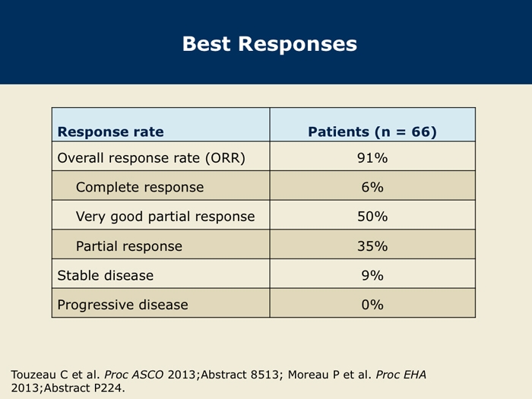532x399 pixels.
Task: Click the Proc ASCO italic journal reference
Action: [x=134, y=375]
